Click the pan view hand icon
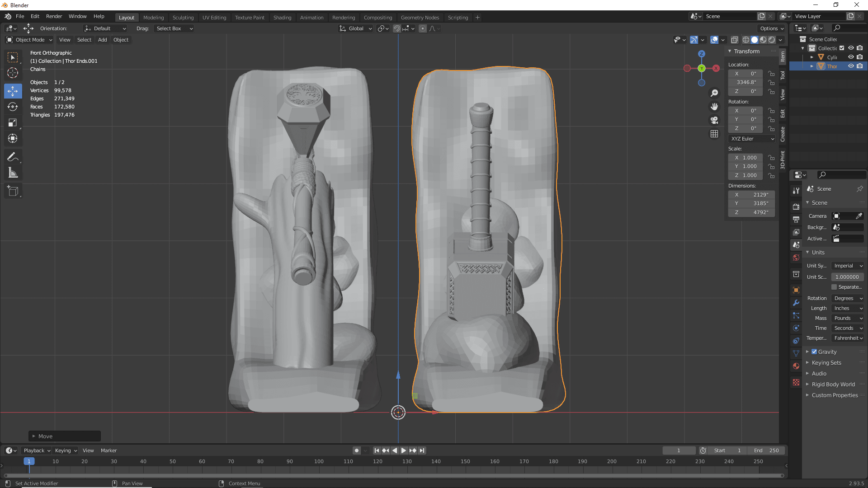Viewport: 868px width, 488px height. tap(714, 107)
